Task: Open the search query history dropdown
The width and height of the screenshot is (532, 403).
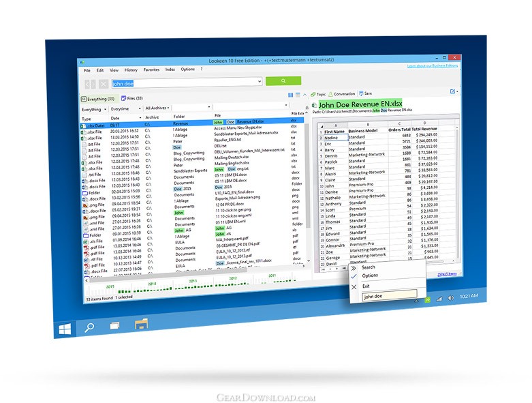Action: pos(260,81)
